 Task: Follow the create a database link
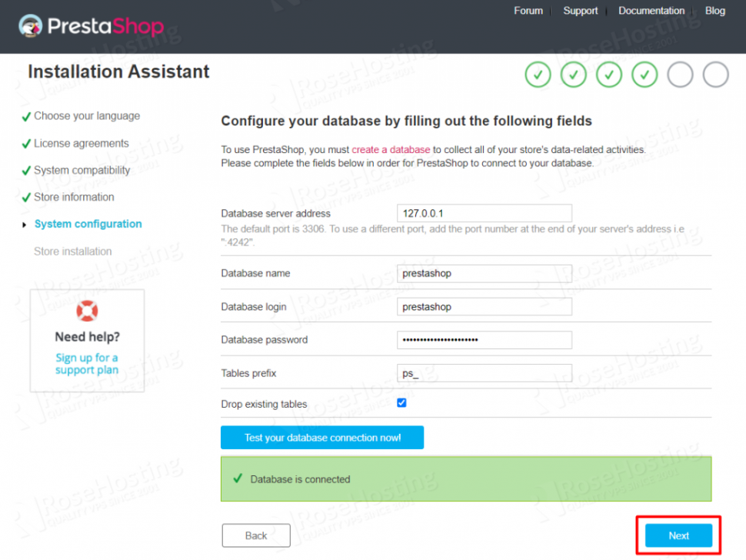391,149
